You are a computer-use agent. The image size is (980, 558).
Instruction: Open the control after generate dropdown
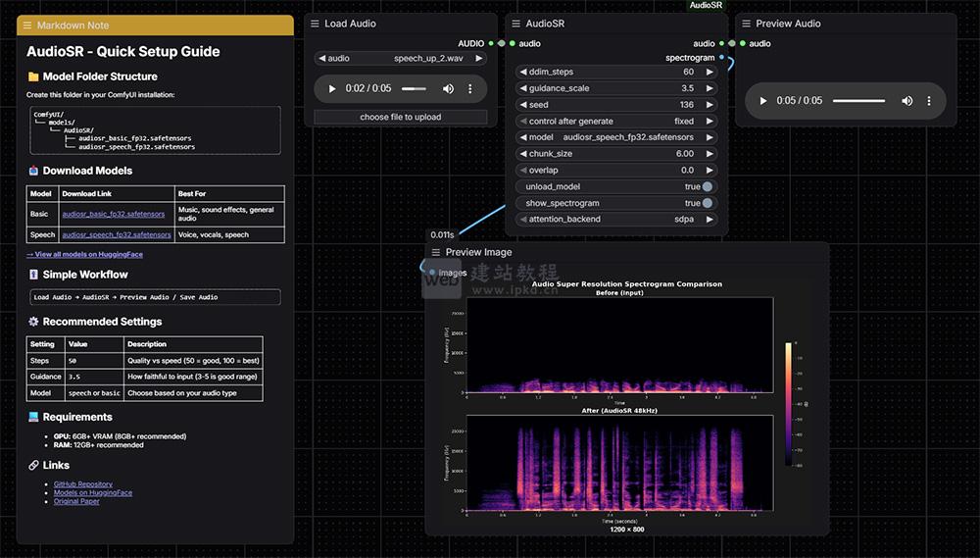click(x=616, y=122)
